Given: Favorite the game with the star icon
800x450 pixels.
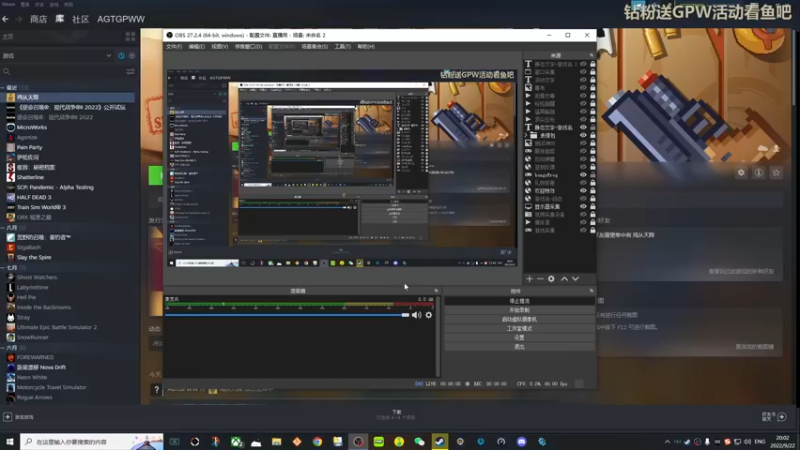Looking at the screenshot, I should 776,173.
